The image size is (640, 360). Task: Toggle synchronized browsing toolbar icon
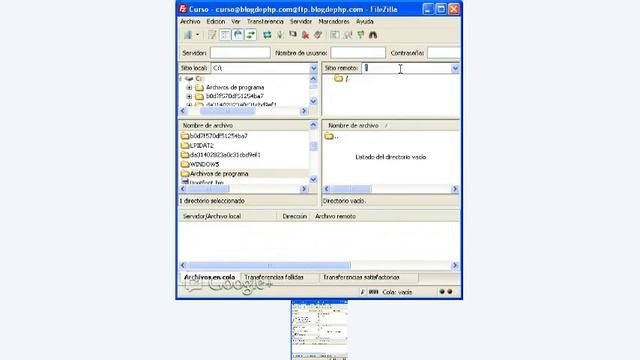pos(360,35)
